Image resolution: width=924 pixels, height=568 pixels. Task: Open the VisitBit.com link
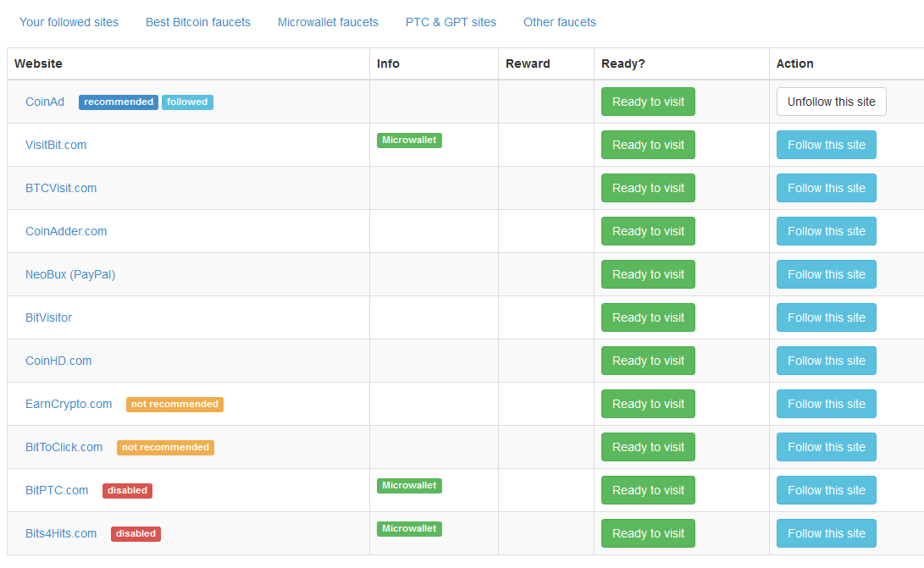point(56,145)
